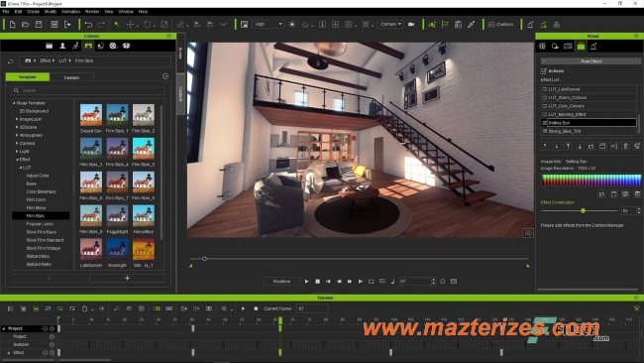Open the Create menu
Viewport: 644px width, 363px height.
click(x=33, y=12)
